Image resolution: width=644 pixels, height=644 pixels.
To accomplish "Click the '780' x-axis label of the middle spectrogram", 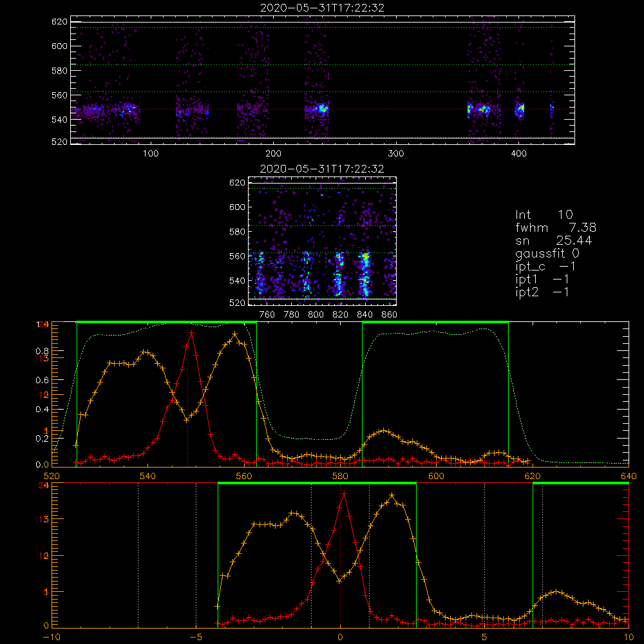I will pyautogui.click(x=292, y=315).
